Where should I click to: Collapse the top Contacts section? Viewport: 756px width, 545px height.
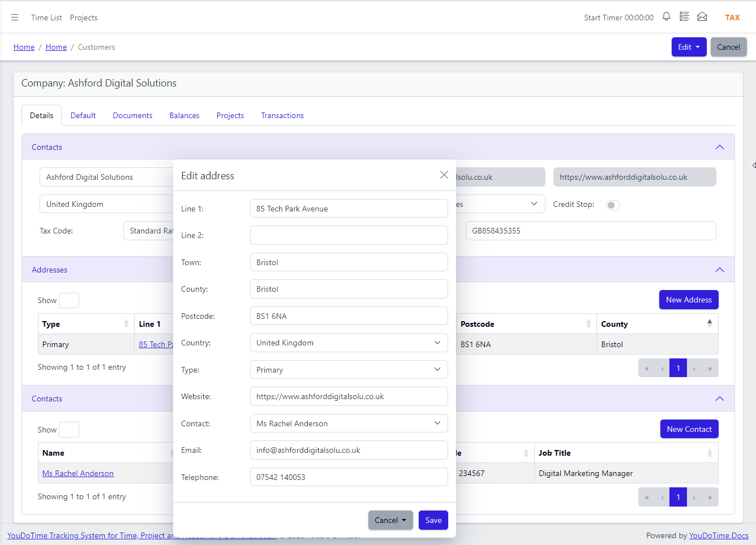[720, 147]
